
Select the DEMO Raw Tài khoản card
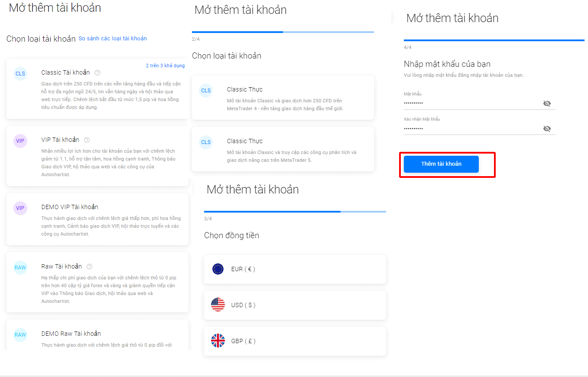pos(97,334)
